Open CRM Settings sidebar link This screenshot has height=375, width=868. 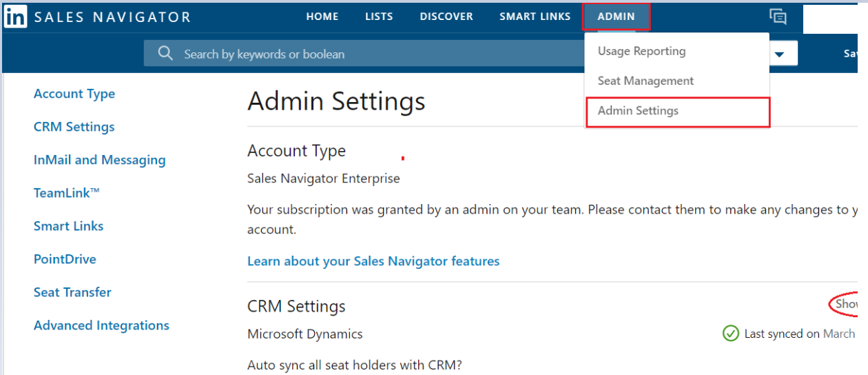coord(74,127)
